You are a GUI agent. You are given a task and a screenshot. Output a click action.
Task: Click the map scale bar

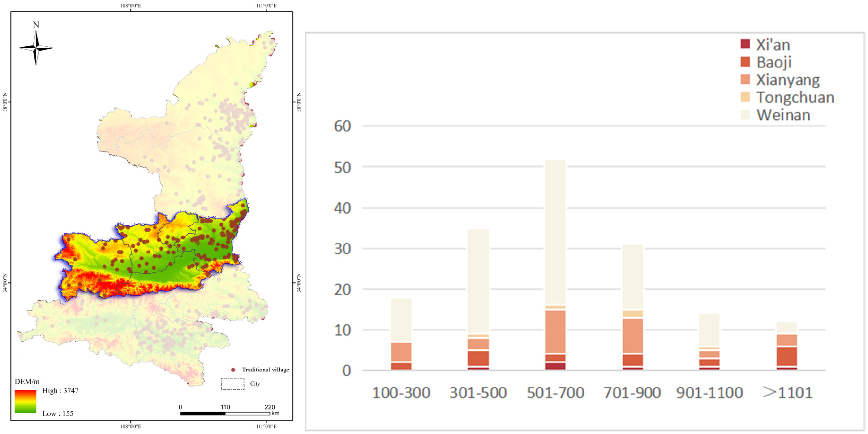coord(225,413)
